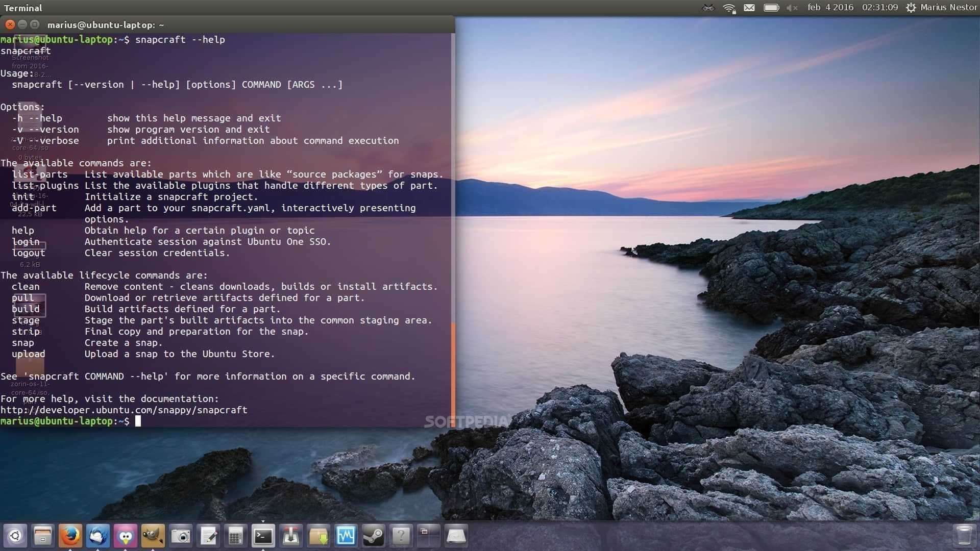Launch Steam from the launcher
Viewport: 980px width, 551px height.
(x=374, y=536)
